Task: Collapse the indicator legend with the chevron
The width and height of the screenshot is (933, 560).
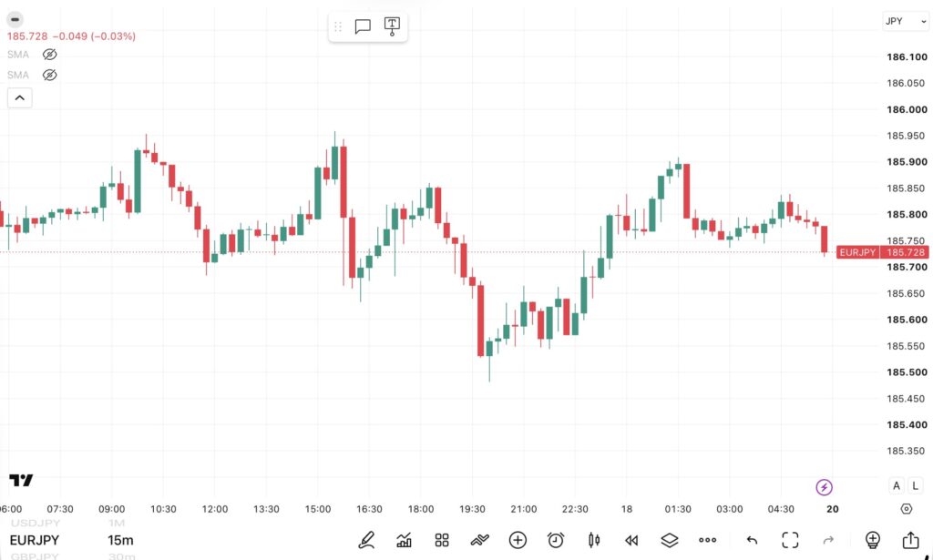Action: point(20,98)
